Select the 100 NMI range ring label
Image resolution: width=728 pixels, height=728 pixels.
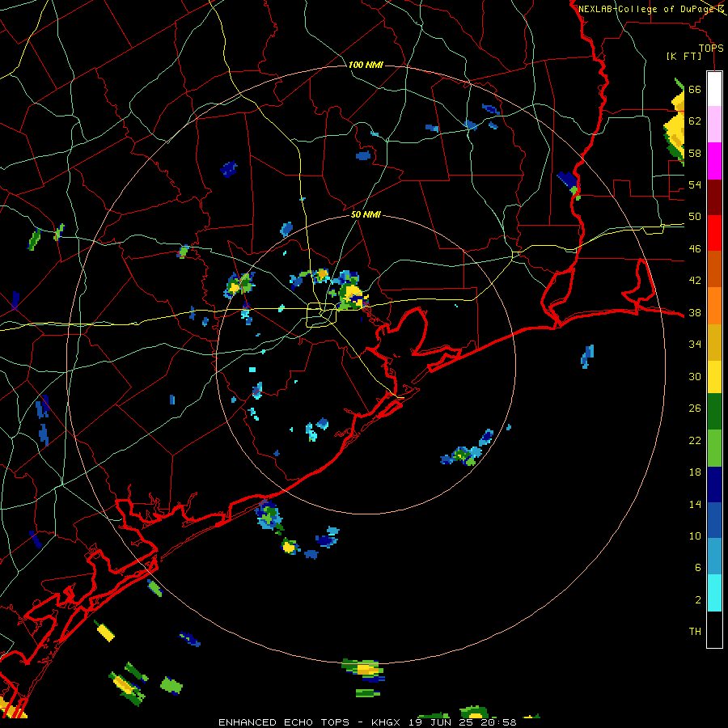[x=366, y=65]
